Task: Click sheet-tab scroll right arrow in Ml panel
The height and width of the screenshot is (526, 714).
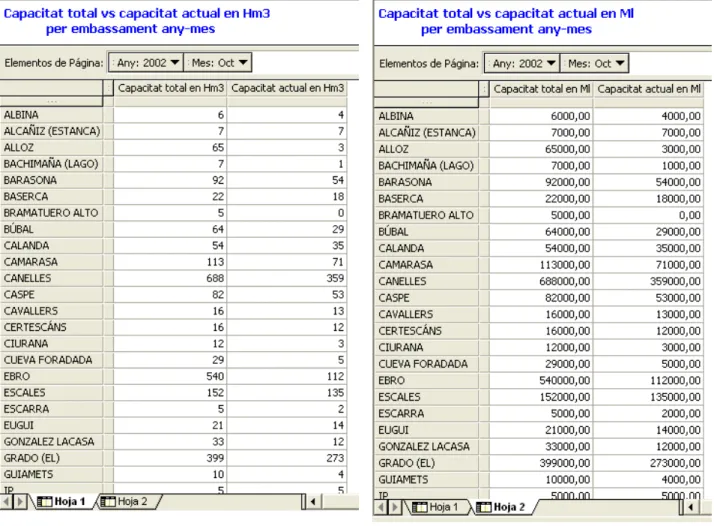Action: tap(395, 507)
